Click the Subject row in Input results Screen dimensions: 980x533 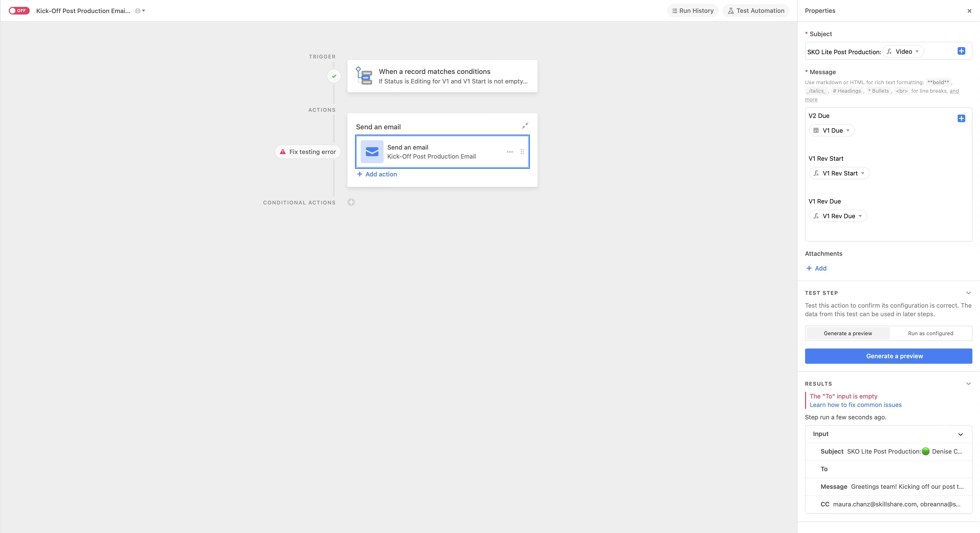tap(888, 451)
